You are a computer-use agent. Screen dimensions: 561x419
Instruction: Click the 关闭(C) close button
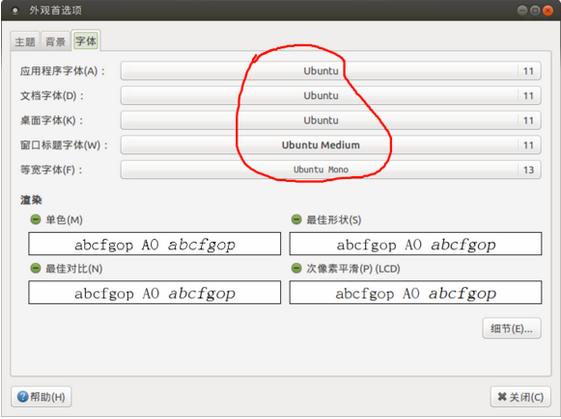click(x=521, y=397)
